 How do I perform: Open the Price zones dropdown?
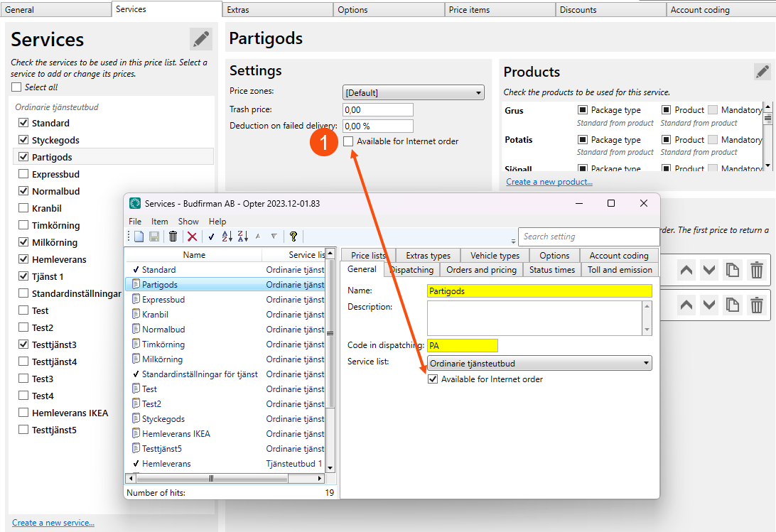(x=413, y=92)
